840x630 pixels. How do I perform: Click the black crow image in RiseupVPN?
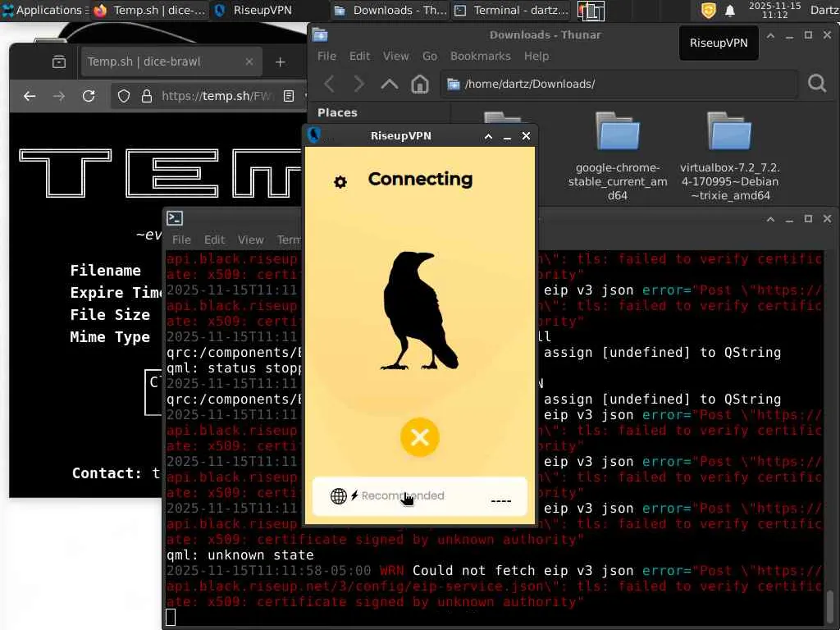click(419, 311)
